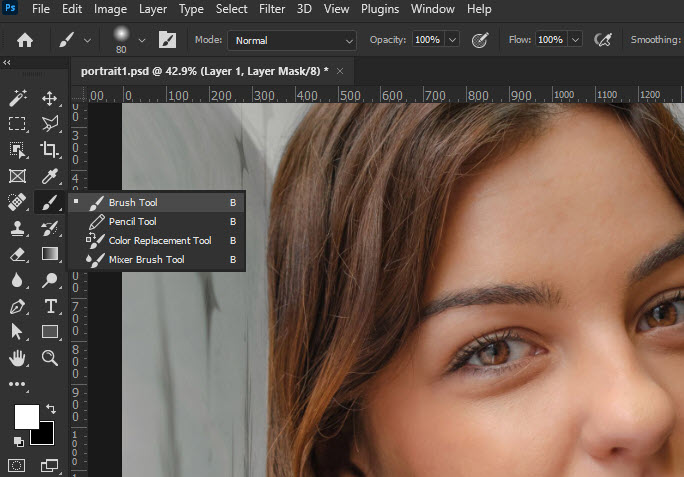Open the Edit menu
The height and width of the screenshot is (477, 684).
tap(72, 9)
